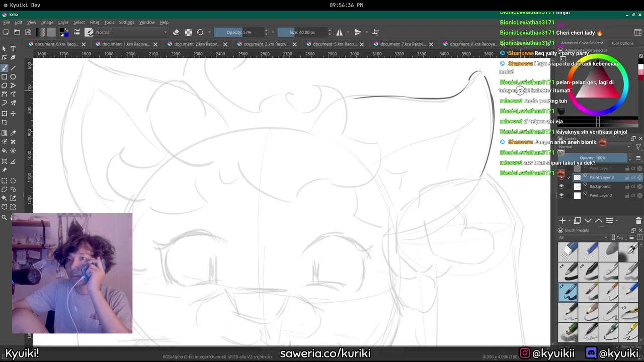Open the Settings menu
Image resolution: width=644 pixels, height=362 pixels.
coord(126,22)
